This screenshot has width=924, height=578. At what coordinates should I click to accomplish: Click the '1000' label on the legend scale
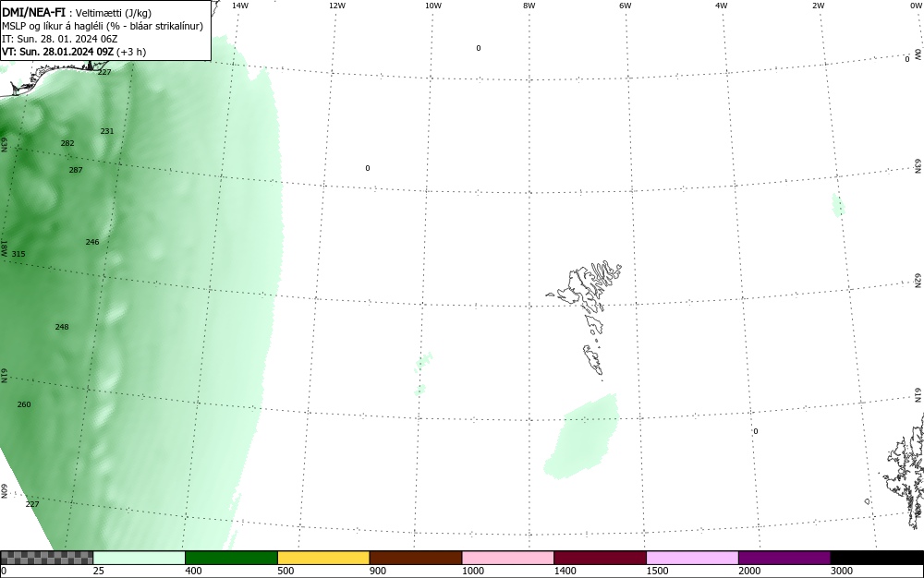[472, 571]
